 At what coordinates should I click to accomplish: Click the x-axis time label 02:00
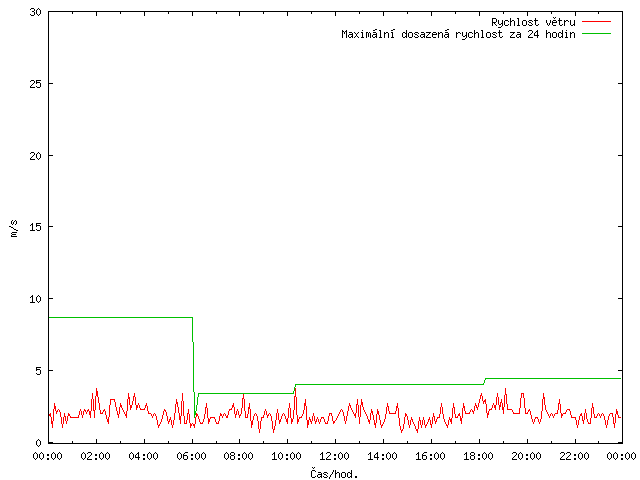[96, 456]
